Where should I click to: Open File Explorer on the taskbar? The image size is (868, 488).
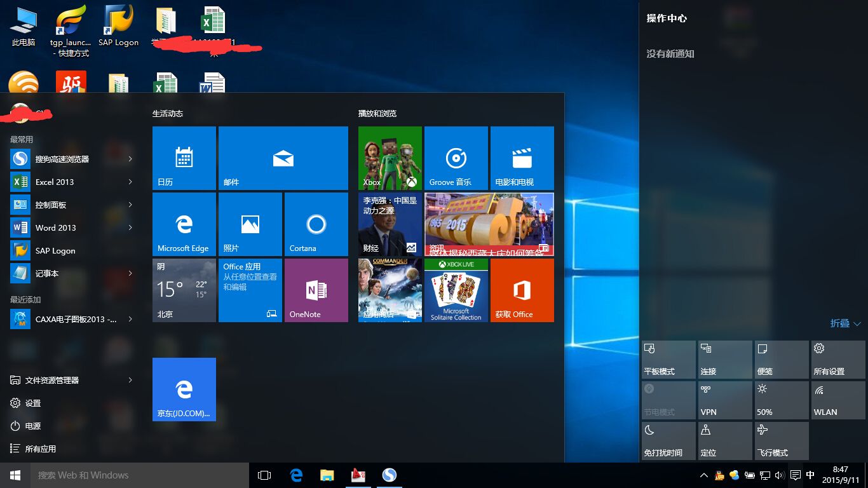(x=327, y=475)
